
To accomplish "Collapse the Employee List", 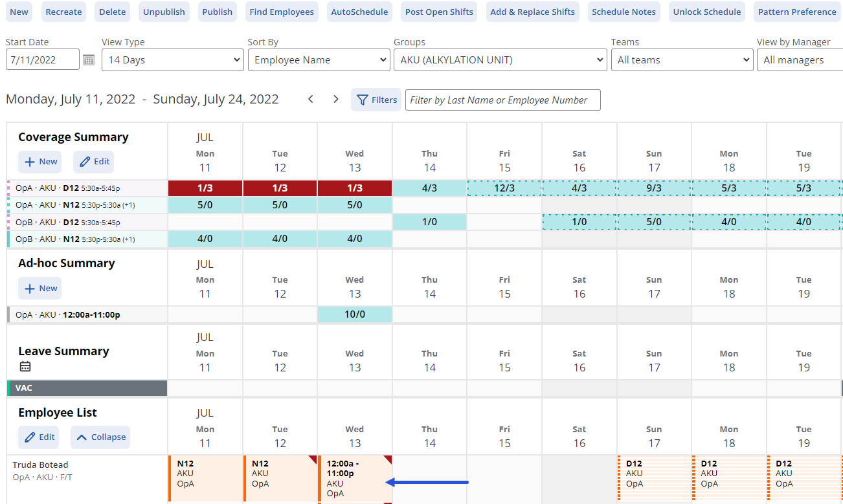I will pos(100,437).
